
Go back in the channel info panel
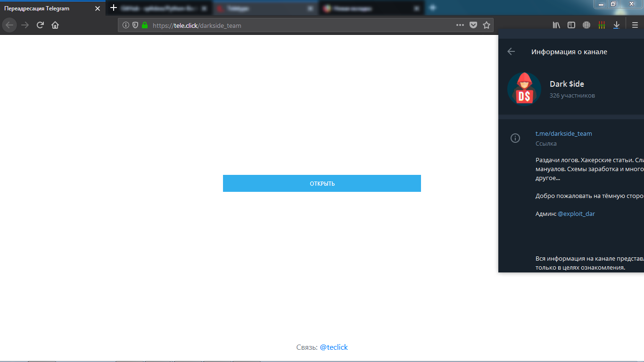click(x=511, y=52)
